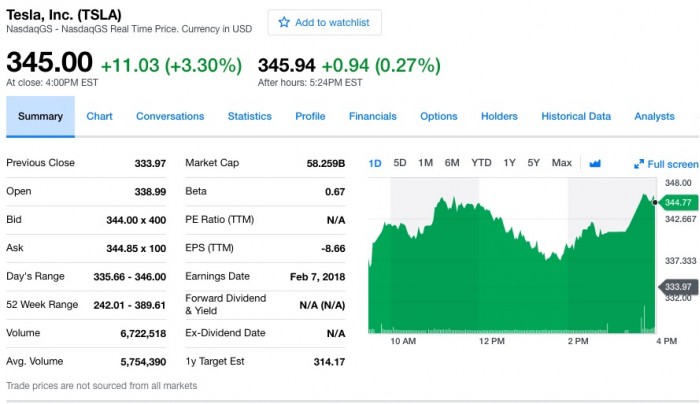Go to the Statistics tab
Viewport: 700px width, 404px height.
[250, 117]
